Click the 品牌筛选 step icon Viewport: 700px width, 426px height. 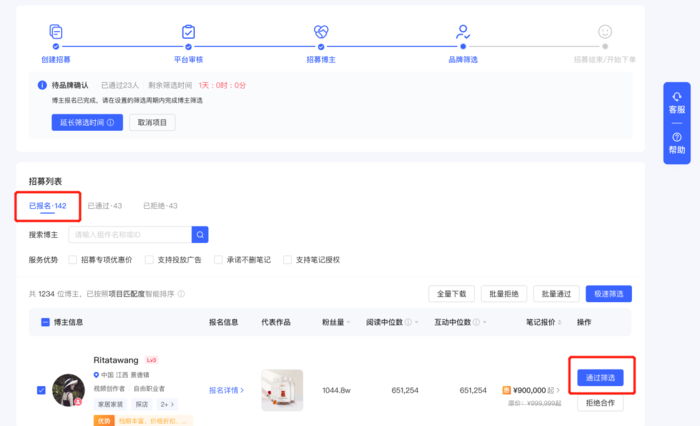463,32
